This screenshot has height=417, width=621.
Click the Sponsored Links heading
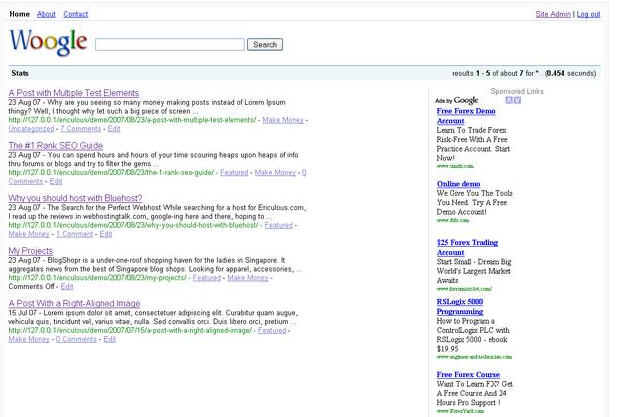[x=517, y=91]
